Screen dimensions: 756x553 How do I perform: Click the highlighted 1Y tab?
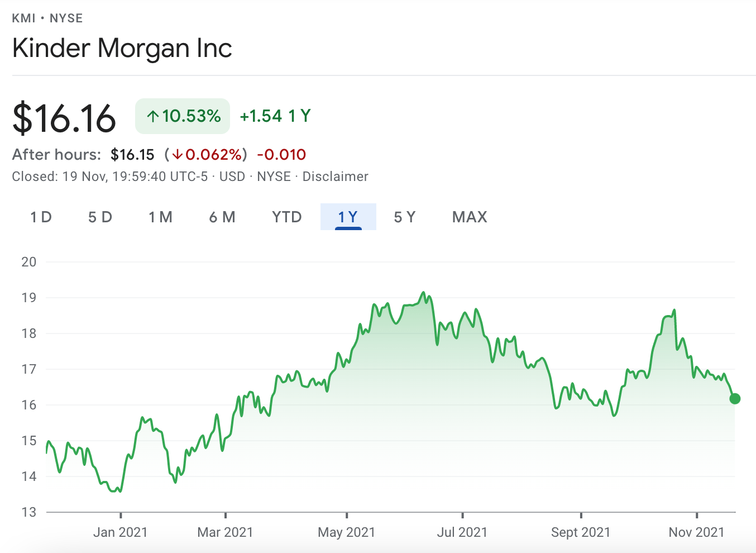tap(348, 217)
